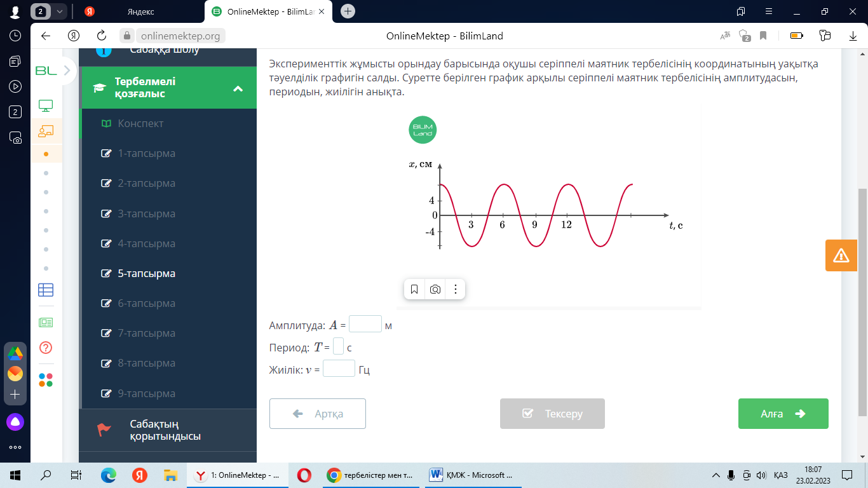Switch to Word ҚМЖ taskbar window
This screenshot has height=488, width=868.
click(473, 475)
